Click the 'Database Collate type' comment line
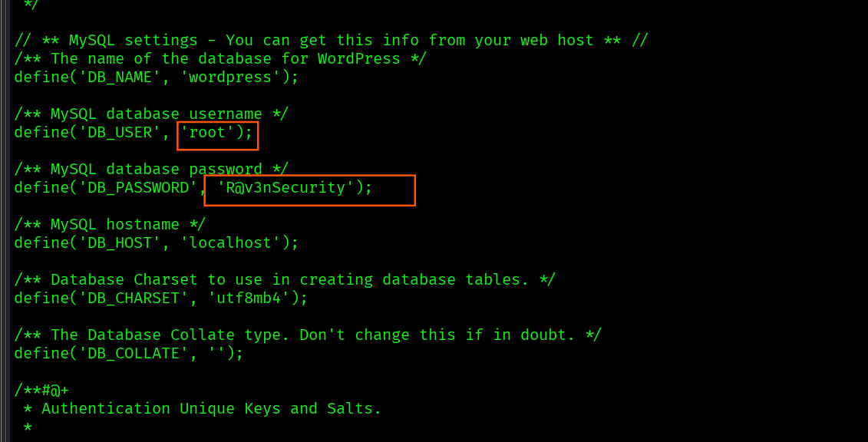868x442 pixels. coord(308,335)
